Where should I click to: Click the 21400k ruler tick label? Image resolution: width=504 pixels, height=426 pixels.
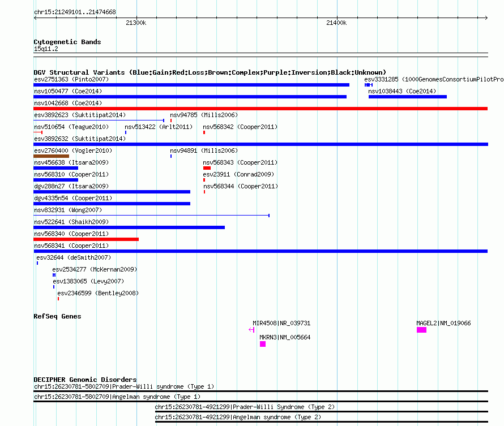pyautogui.click(x=336, y=23)
